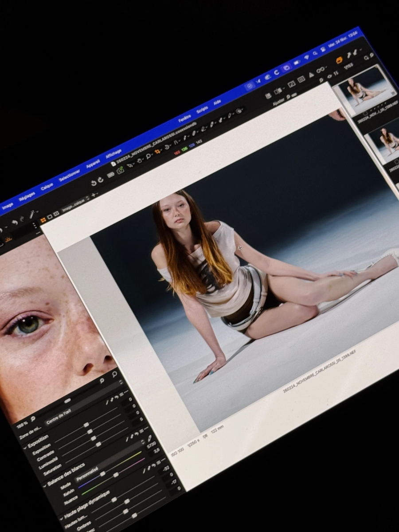
Task: Select the pan hand cursor tool
Action: click(139, 161)
